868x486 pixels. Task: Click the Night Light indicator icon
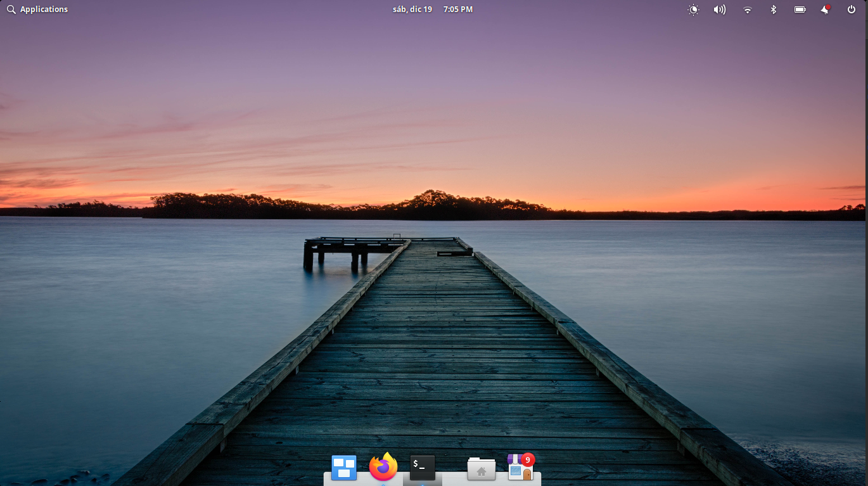(692, 10)
